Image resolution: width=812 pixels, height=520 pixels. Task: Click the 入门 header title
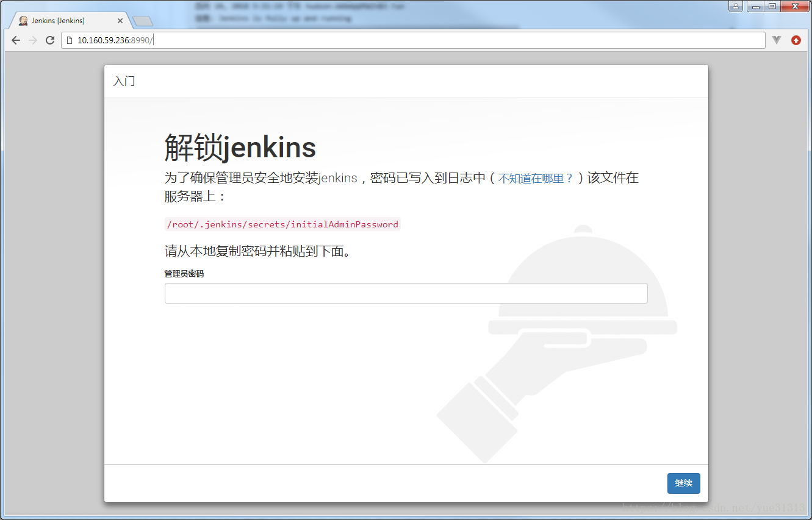click(124, 81)
